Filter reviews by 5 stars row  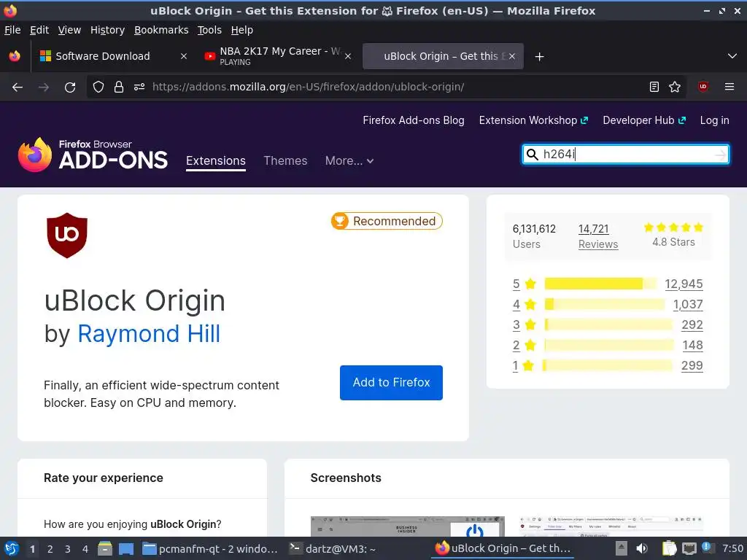tap(608, 284)
